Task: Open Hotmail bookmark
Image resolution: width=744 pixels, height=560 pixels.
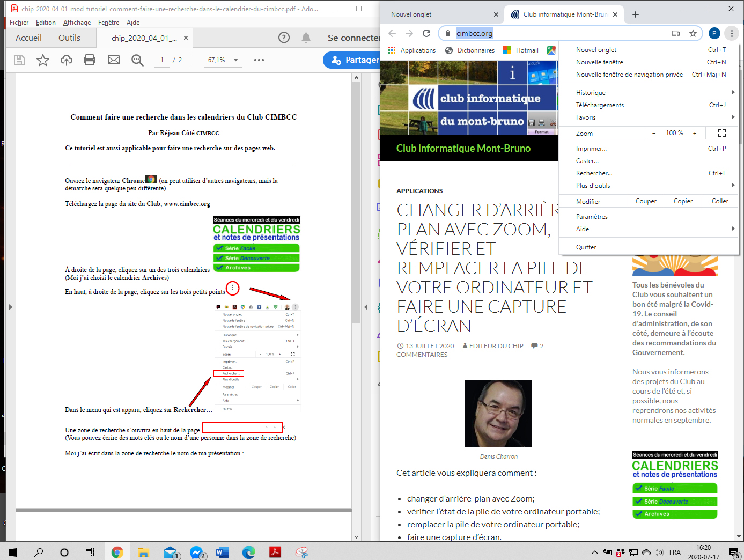Action: [x=521, y=50]
